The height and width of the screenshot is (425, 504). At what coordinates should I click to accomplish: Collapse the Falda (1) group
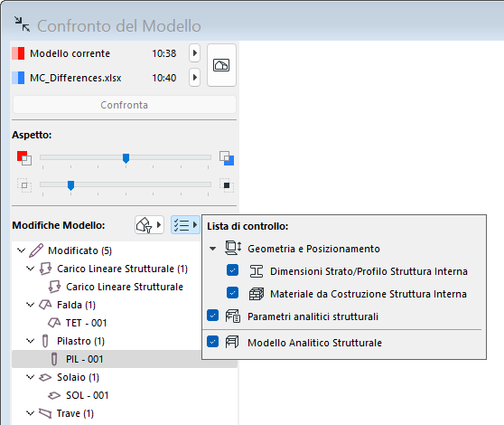click(x=30, y=305)
